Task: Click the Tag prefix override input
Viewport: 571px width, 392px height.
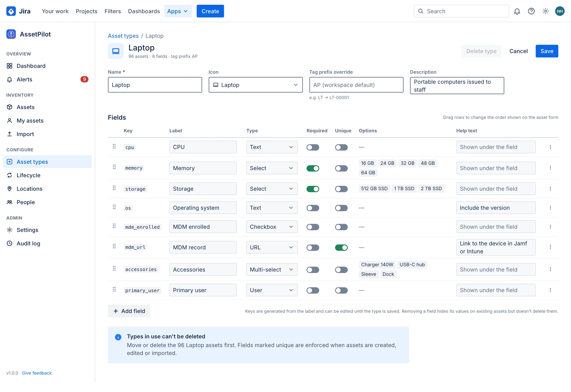Action: (356, 85)
